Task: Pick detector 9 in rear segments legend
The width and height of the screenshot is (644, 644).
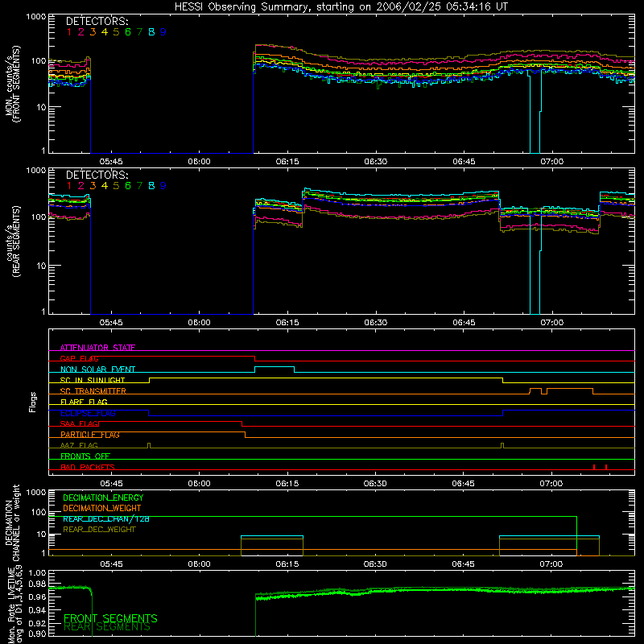Action: click(163, 186)
